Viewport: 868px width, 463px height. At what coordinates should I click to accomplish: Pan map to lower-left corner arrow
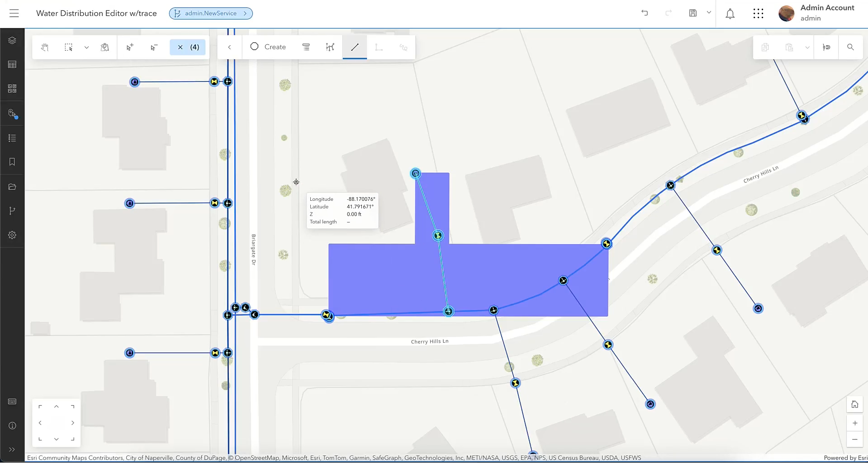[x=40, y=439]
